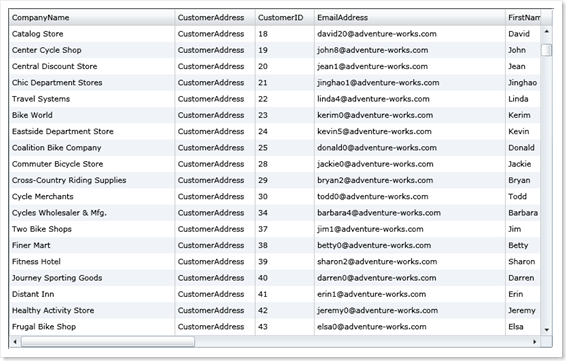Click the horizontal scrollbar right arrow
Screen dimensions: 566x361
pos(535,342)
